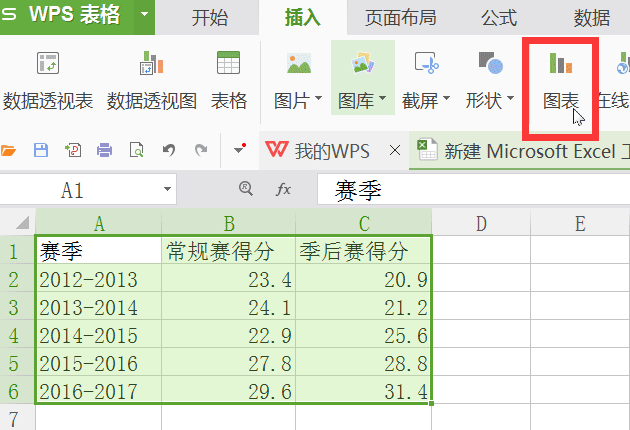
Task: Select cell with value 27.8
Action: coord(229,363)
